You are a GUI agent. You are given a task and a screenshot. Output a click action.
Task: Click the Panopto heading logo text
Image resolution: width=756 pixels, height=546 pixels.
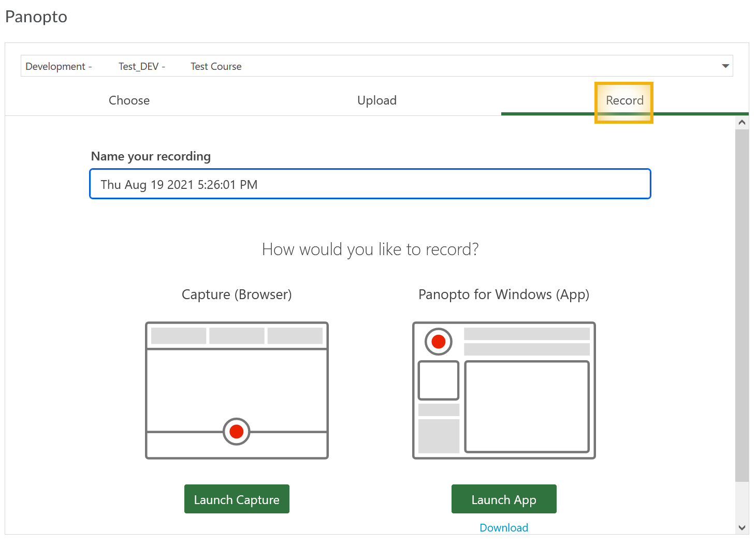tap(36, 17)
